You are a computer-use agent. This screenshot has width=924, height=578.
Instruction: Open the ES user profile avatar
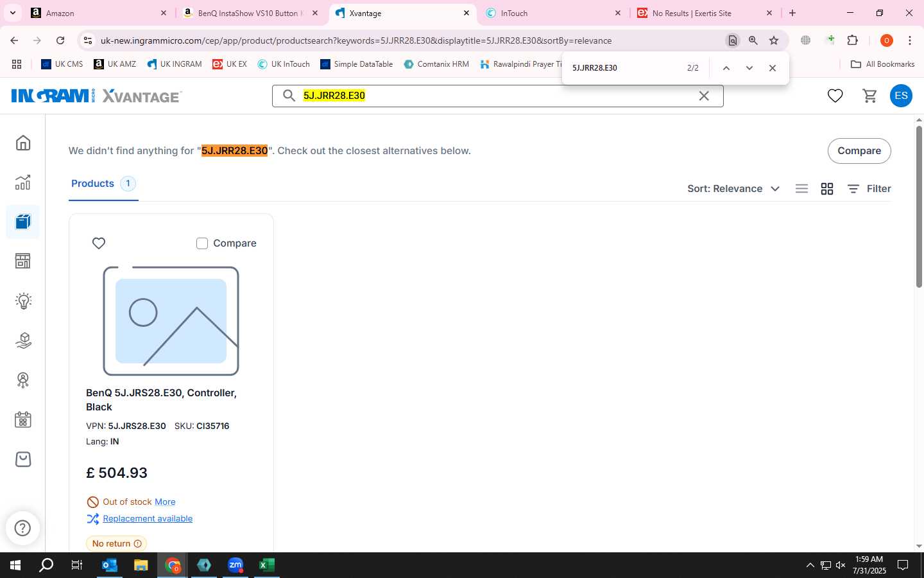pos(901,96)
